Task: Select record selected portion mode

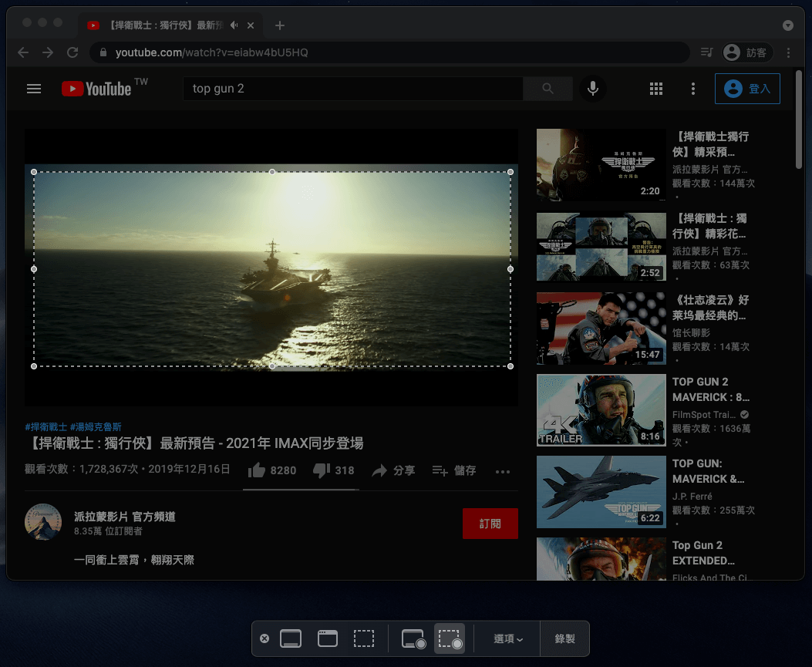Action: coord(450,638)
